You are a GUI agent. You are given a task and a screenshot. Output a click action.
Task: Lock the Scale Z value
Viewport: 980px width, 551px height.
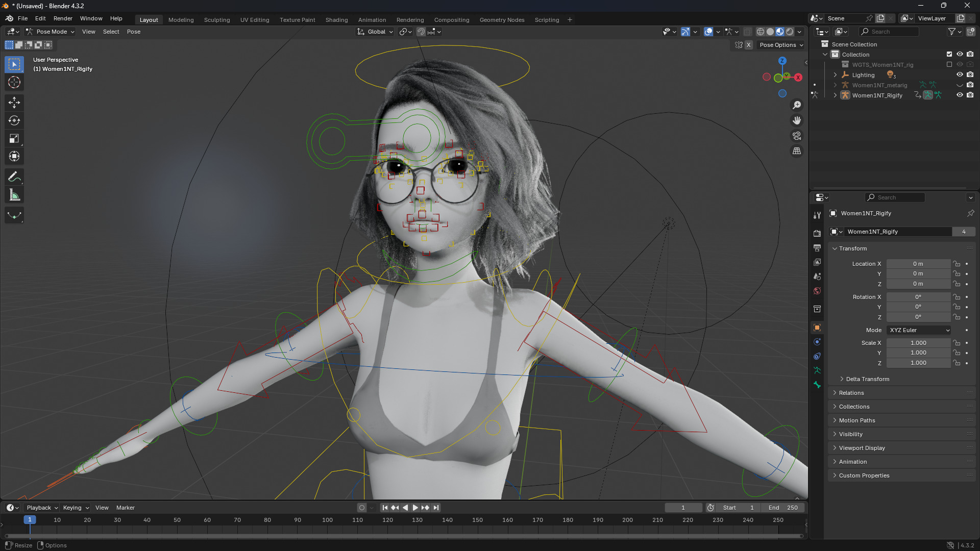pos(957,363)
